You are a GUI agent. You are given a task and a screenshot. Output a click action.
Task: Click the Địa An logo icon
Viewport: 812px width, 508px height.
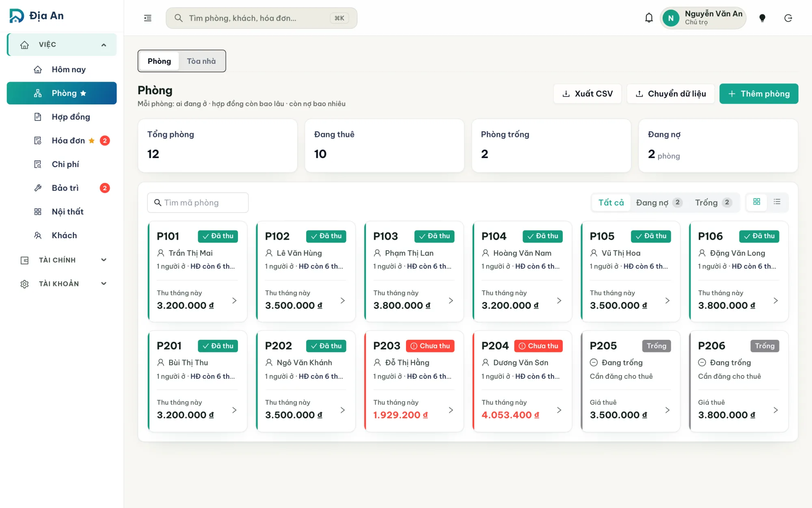pos(17,16)
